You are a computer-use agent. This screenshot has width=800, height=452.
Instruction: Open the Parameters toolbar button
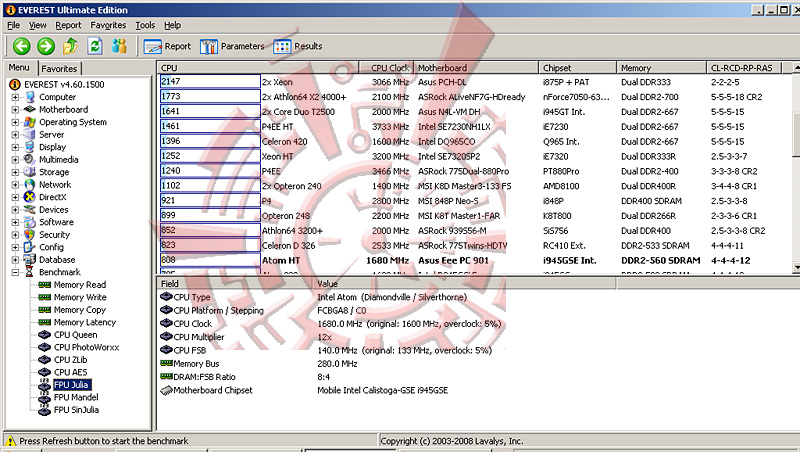click(232, 46)
